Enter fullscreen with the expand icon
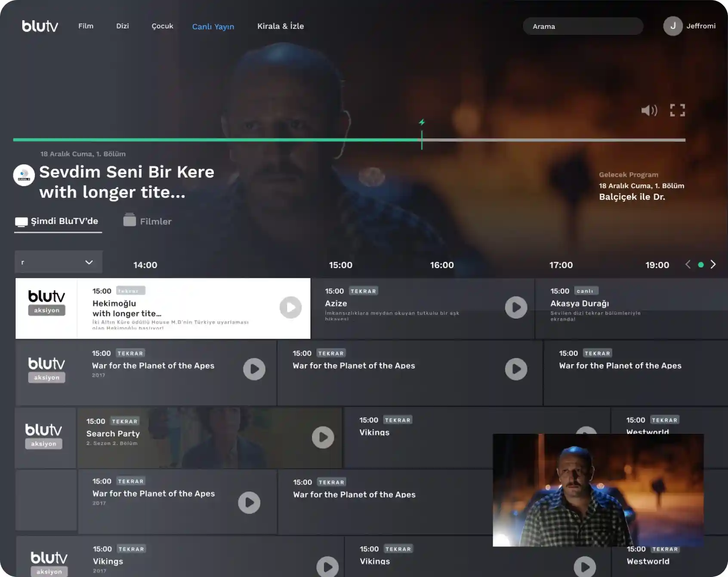 point(677,110)
